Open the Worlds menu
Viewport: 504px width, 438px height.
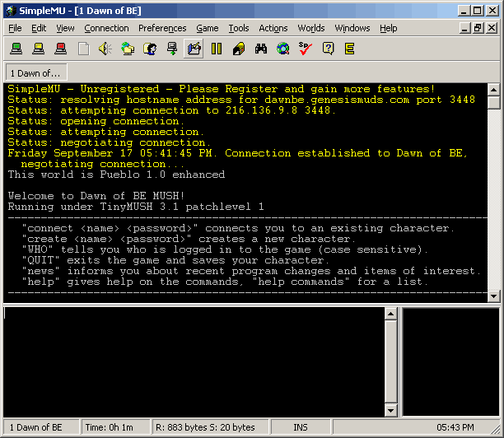click(x=311, y=28)
